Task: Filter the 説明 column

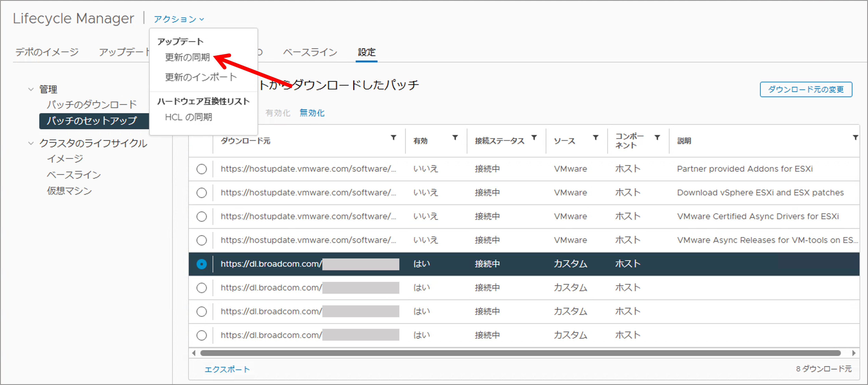Action: click(855, 138)
